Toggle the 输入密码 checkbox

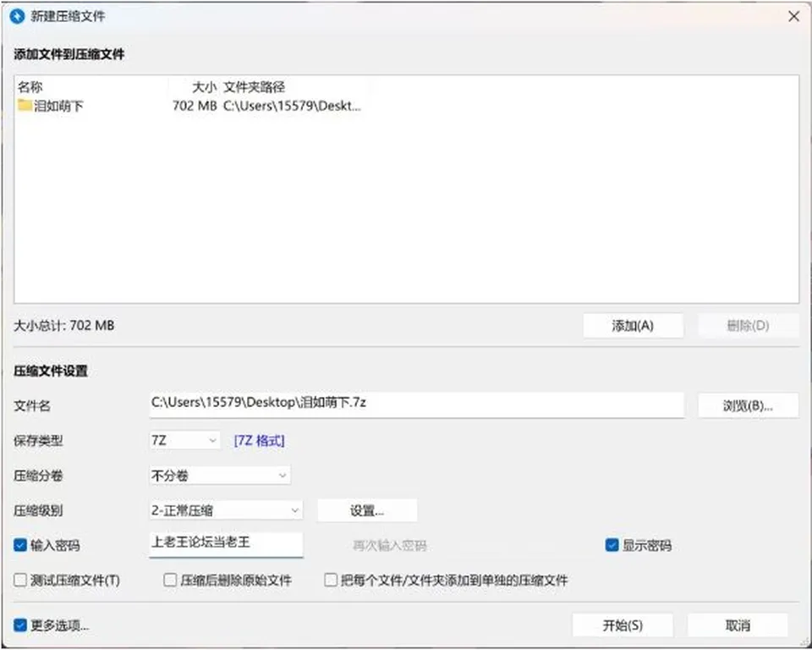point(20,545)
